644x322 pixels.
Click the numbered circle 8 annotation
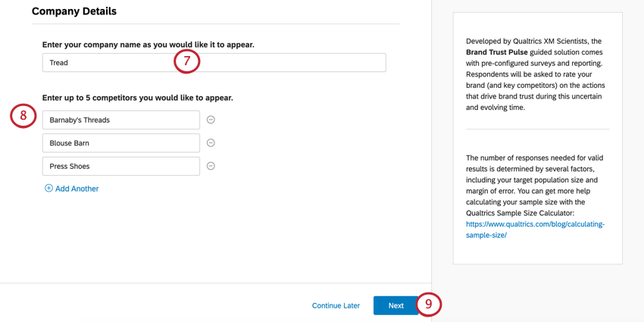(23, 116)
